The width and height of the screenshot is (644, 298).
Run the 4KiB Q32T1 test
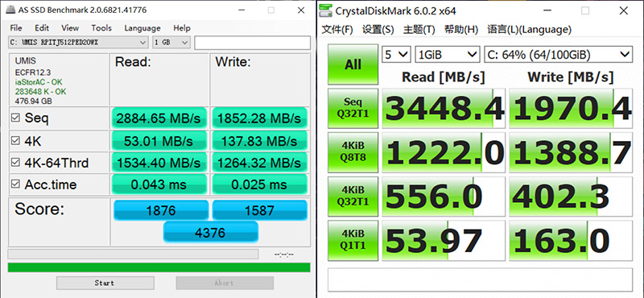[x=353, y=196]
